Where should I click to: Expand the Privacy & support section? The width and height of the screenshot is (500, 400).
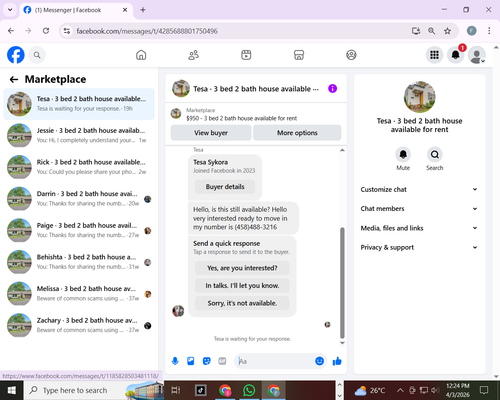tap(419, 247)
